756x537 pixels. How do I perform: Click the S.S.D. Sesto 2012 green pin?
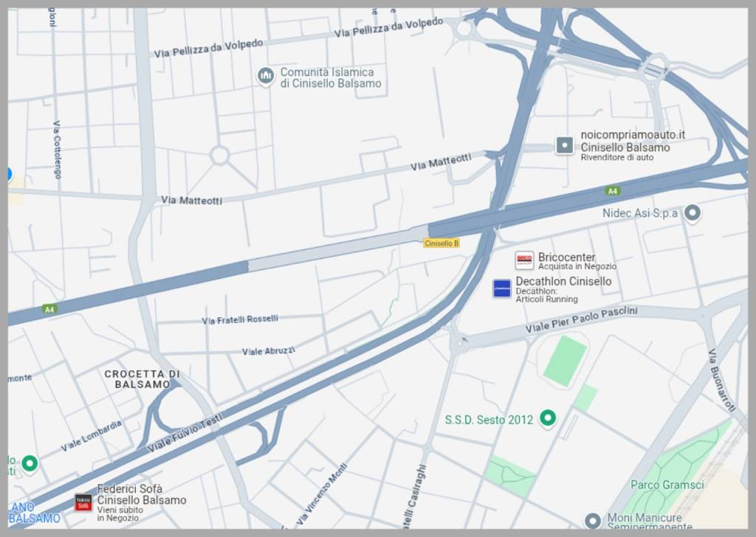point(548,418)
